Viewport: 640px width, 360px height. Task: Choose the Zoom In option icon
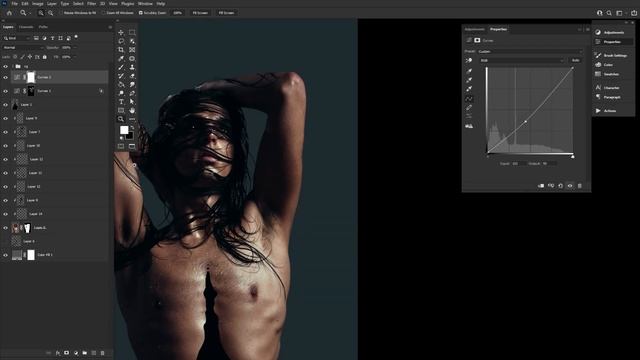tap(41, 13)
